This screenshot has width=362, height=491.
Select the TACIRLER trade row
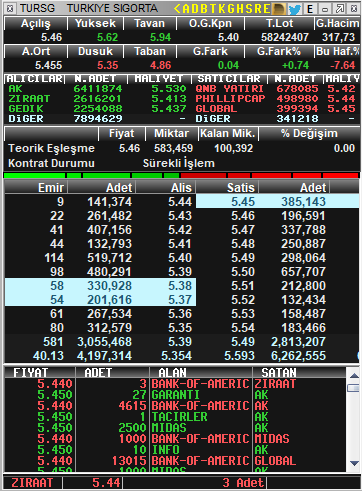click(x=175, y=417)
